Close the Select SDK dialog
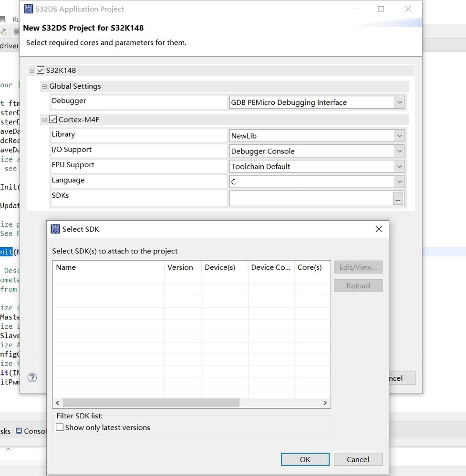 (x=379, y=229)
